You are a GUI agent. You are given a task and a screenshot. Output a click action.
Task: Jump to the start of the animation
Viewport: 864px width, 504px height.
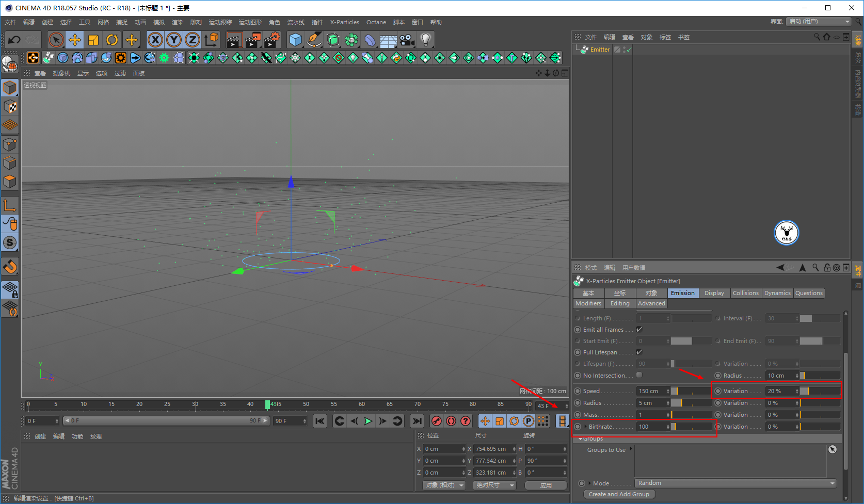point(320,421)
